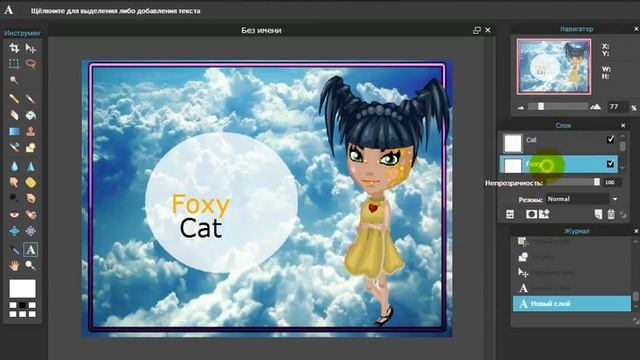Image resolution: width=640 pixels, height=360 pixels.
Task: Click the Navigator zoom slider handle
Action: coord(541,107)
